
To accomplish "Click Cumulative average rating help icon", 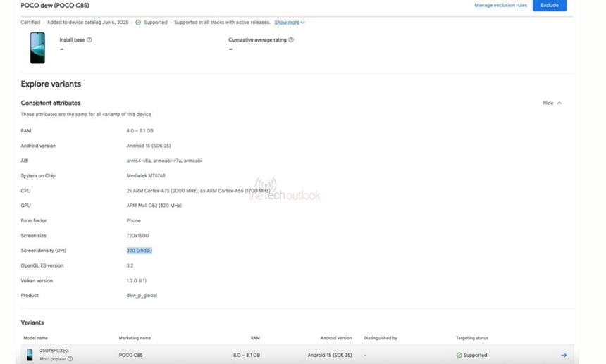I will click(291, 39).
